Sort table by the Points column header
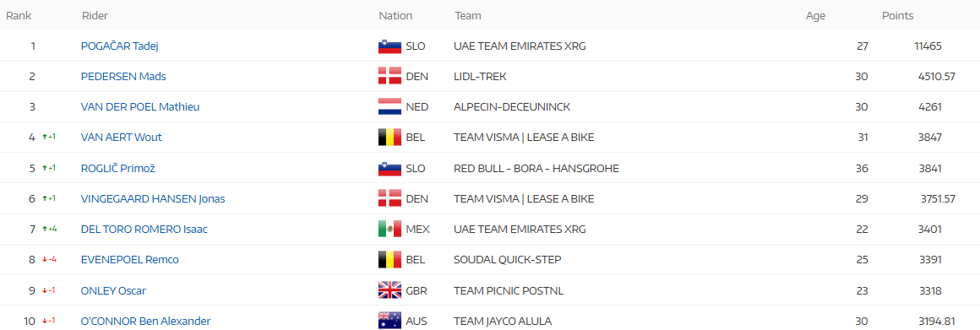 897,15
